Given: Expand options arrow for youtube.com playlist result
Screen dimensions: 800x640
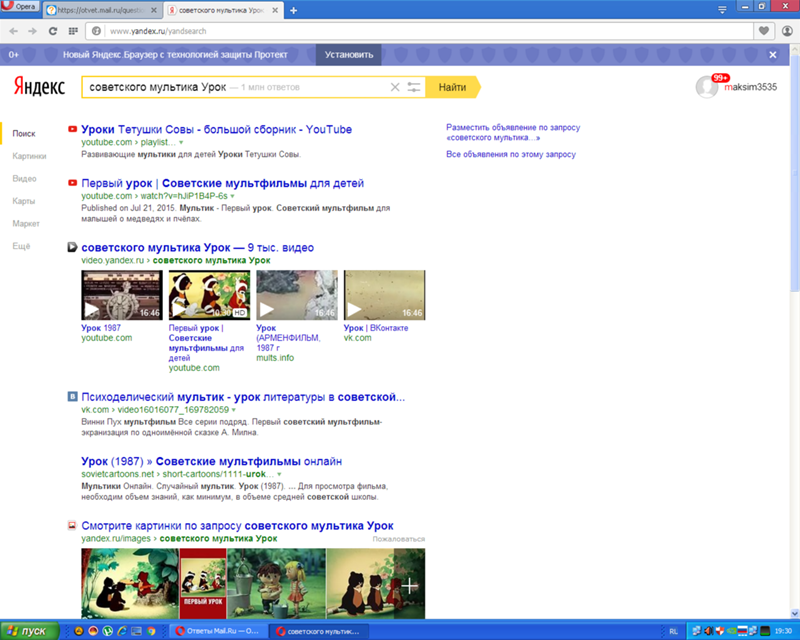Looking at the screenshot, I should [x=181, y=142].
